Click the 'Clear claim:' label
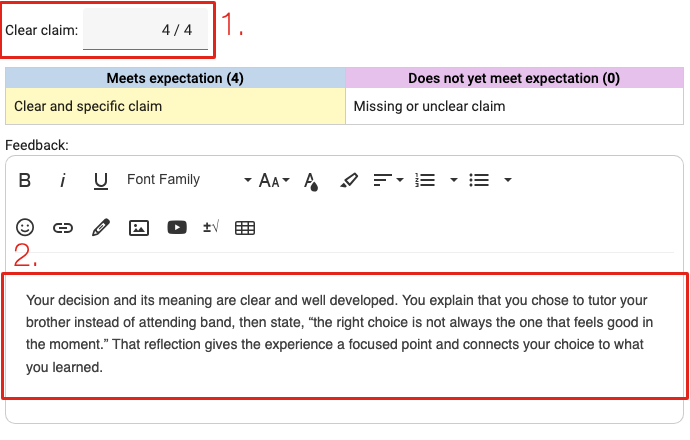 (x=41, y=30)
